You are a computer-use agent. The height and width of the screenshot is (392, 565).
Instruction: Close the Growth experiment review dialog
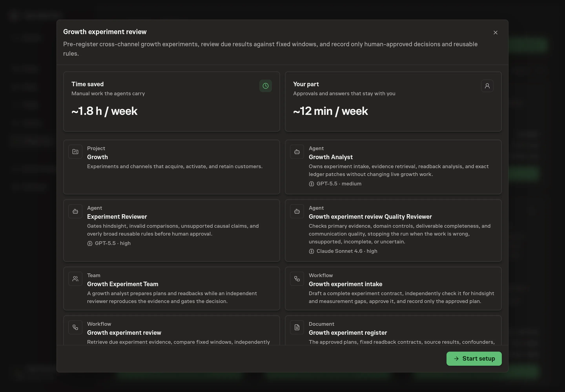click(495, 32)
